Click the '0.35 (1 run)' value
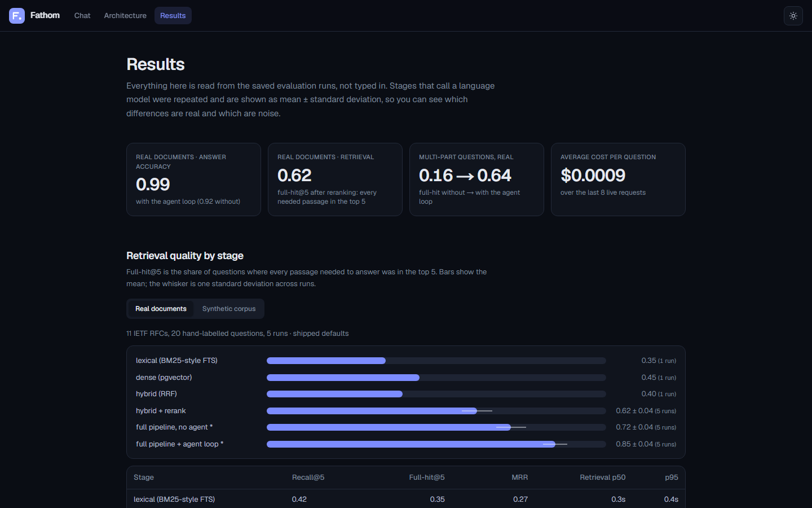The height and width of the screenshot is (508, 812). (659, 361)
